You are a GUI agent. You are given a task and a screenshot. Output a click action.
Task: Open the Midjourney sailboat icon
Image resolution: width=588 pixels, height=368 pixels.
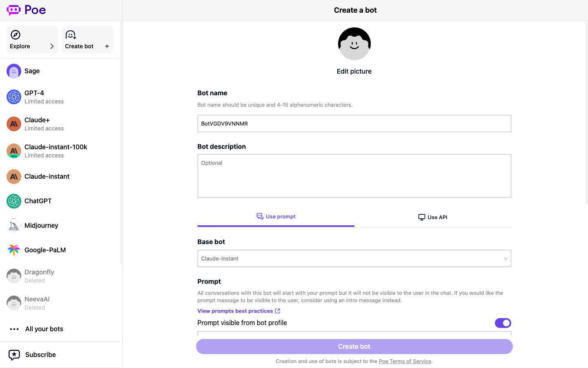pos(14,226)
